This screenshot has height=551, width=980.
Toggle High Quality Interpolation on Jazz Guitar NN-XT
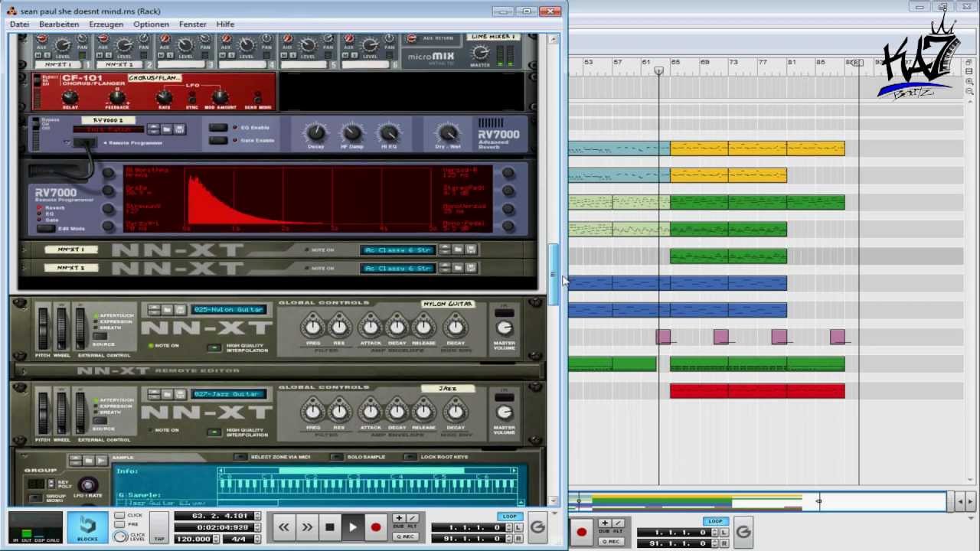pos(214,432)
